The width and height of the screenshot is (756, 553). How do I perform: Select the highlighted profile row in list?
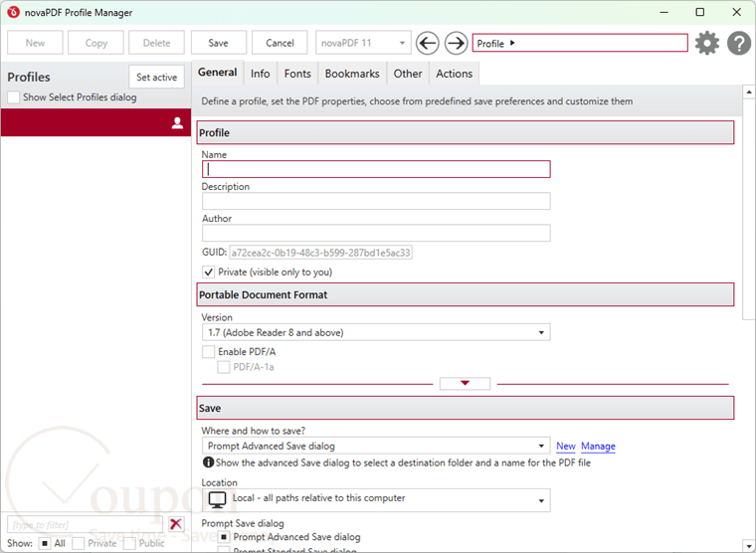click(x=95, y=122)
